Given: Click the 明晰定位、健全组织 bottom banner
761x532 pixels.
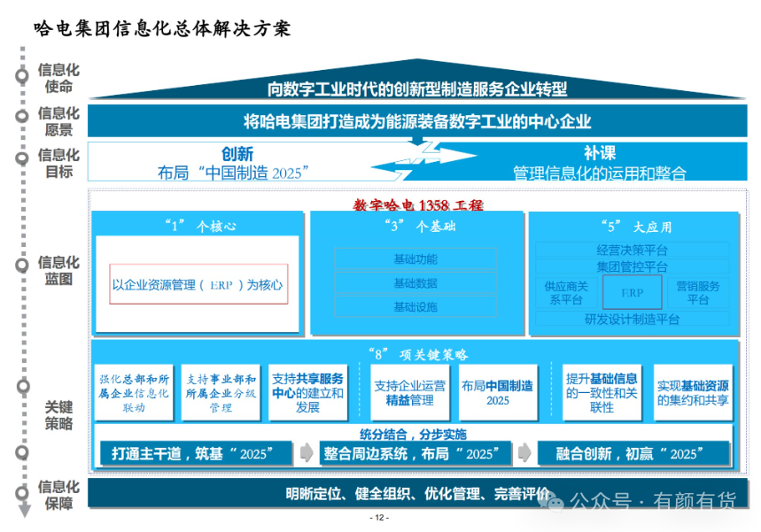Looking at the screenshot, I should click(x=417, y=493).
